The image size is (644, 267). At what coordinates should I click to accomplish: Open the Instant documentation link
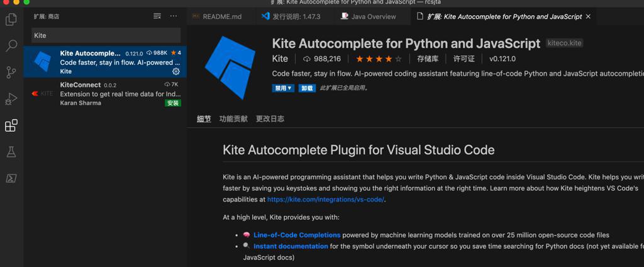point(291,246)
